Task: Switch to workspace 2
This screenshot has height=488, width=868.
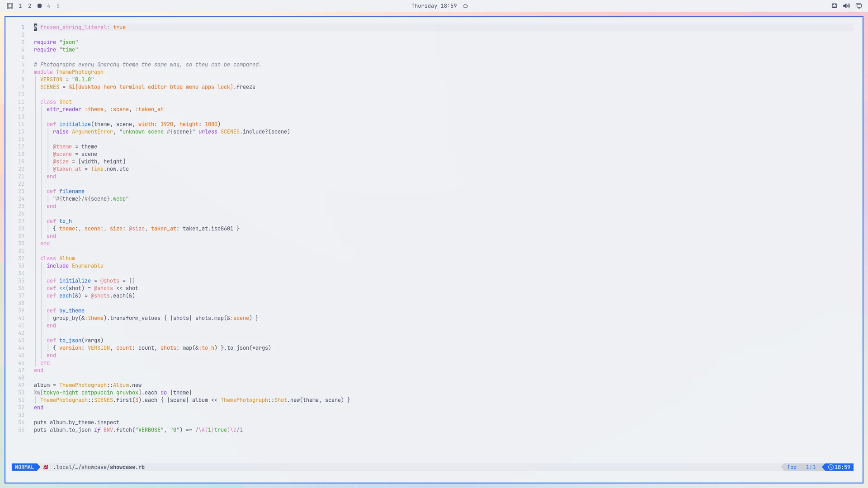Action: [x=29, y=6]
